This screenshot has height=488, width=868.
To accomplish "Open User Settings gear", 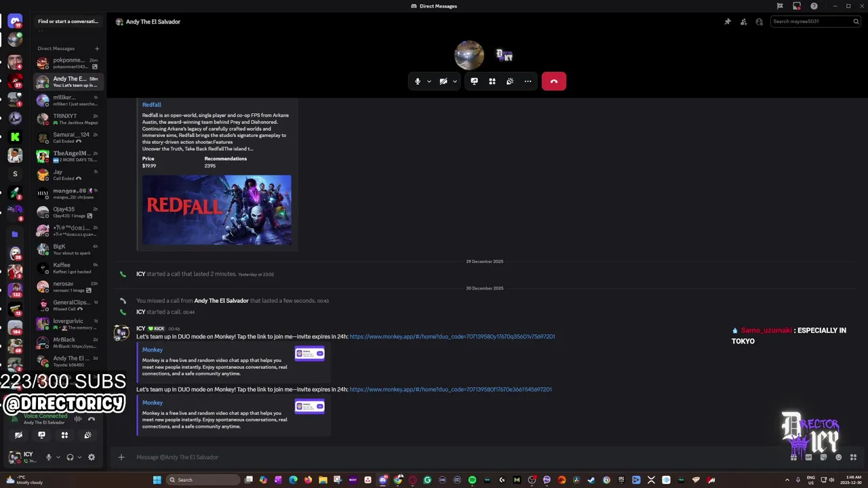I will click(92, 457).
